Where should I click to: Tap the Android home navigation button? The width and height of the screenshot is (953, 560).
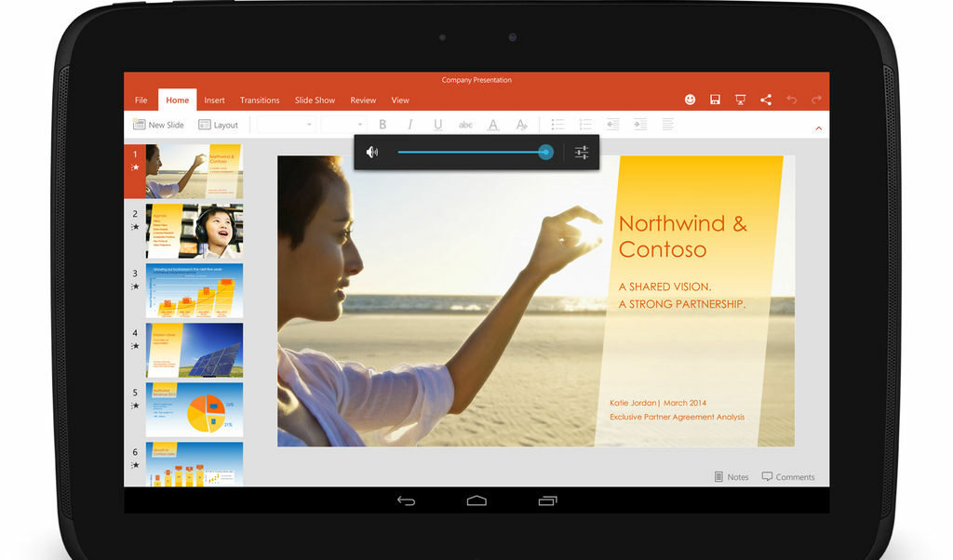click(476, 500)
